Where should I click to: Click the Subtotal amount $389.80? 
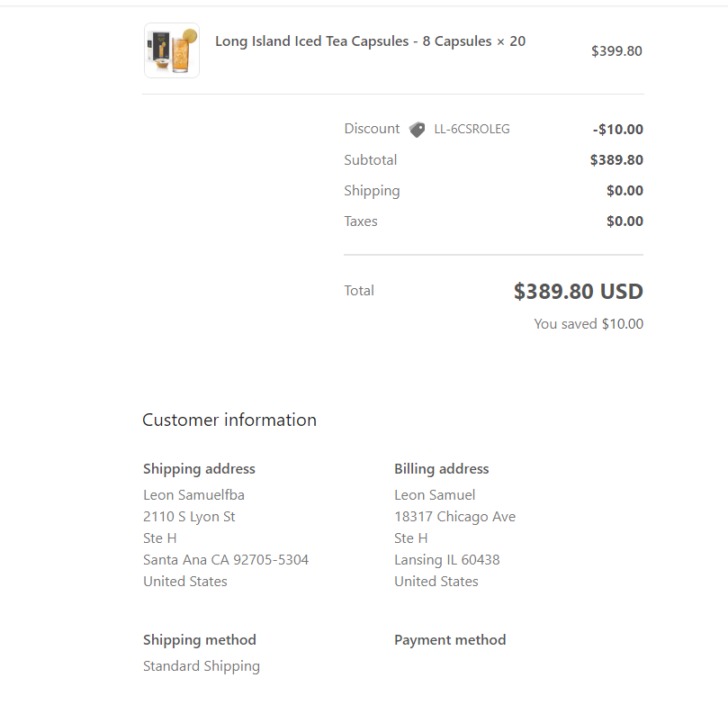616,159
